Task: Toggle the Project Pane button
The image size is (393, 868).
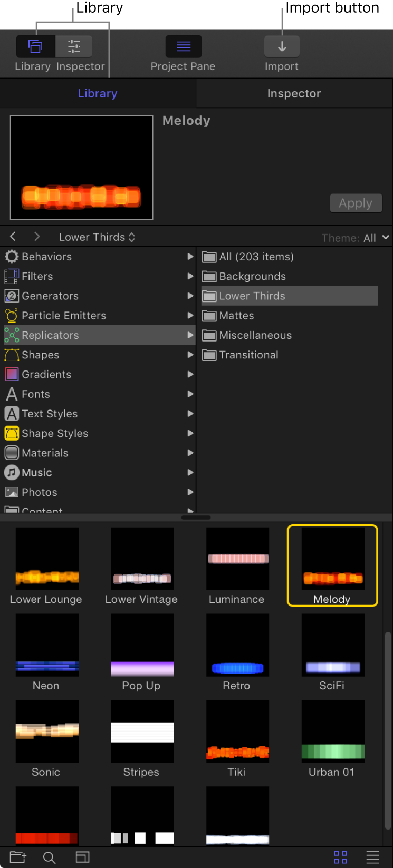Action: point(184,46)
